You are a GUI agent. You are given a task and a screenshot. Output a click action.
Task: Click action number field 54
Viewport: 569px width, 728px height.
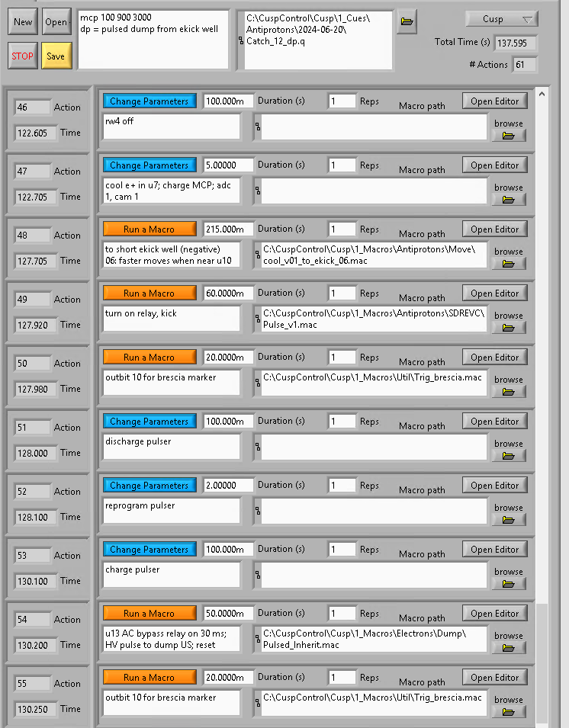click(x=32, y=620)
